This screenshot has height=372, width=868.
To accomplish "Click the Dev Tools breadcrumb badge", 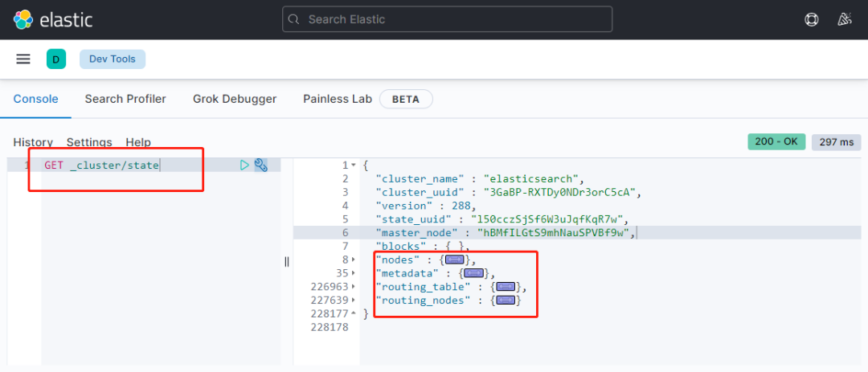I will [113, 59].
